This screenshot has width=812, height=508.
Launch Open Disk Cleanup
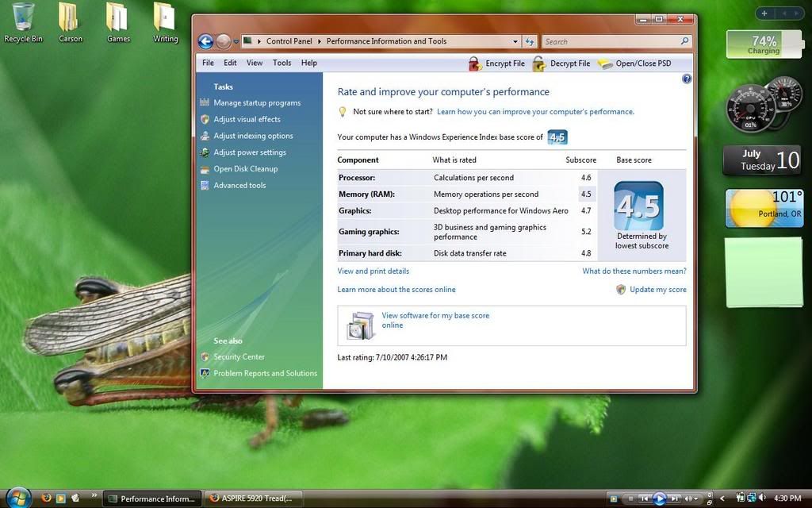[246, 169]
